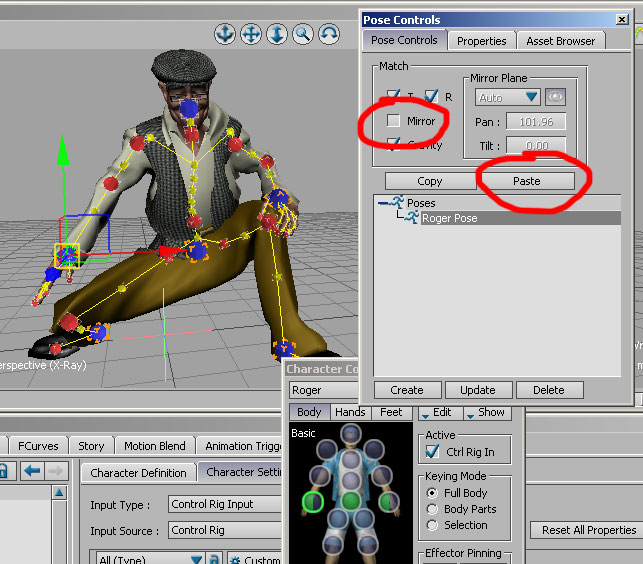643x564 pixels.
Task: Select Body Parts keying mode
Action: point(432,509)
